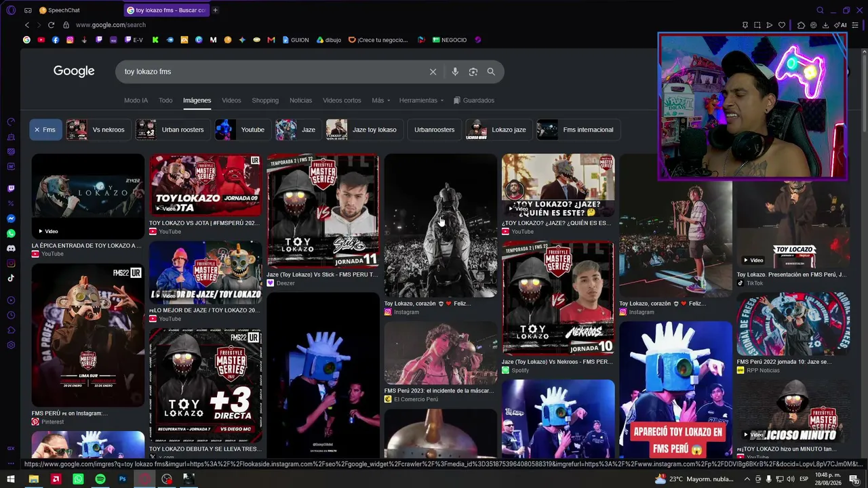Image resolution: width=868 pixels, height=488 pixels.
Task: Open a new tab with the plus button
Action: 216,10
